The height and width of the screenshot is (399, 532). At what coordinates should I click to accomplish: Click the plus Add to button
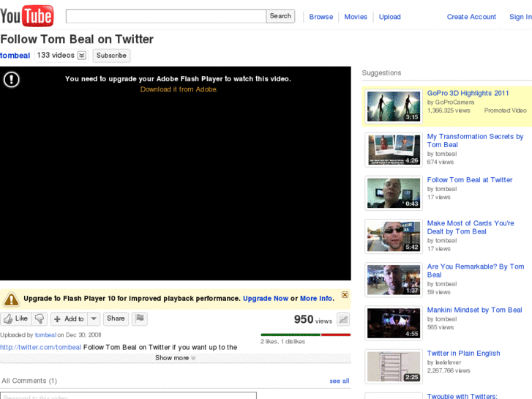click(x=69, y=319)
